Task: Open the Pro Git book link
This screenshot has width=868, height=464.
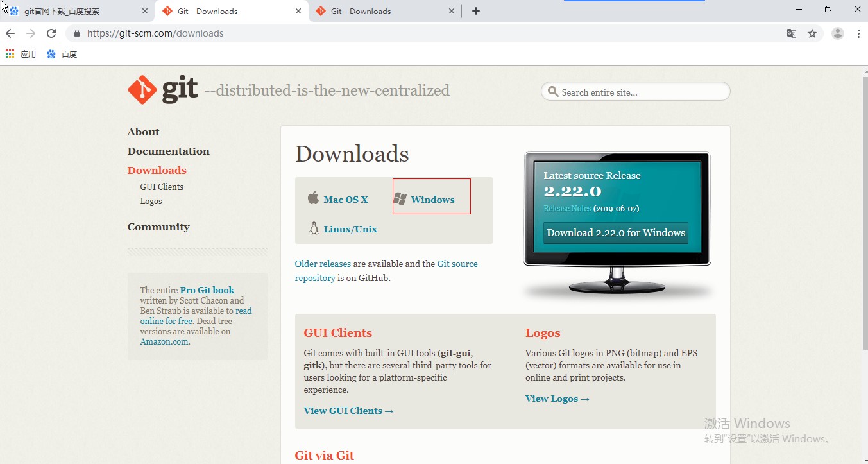Action: point(207,290)
